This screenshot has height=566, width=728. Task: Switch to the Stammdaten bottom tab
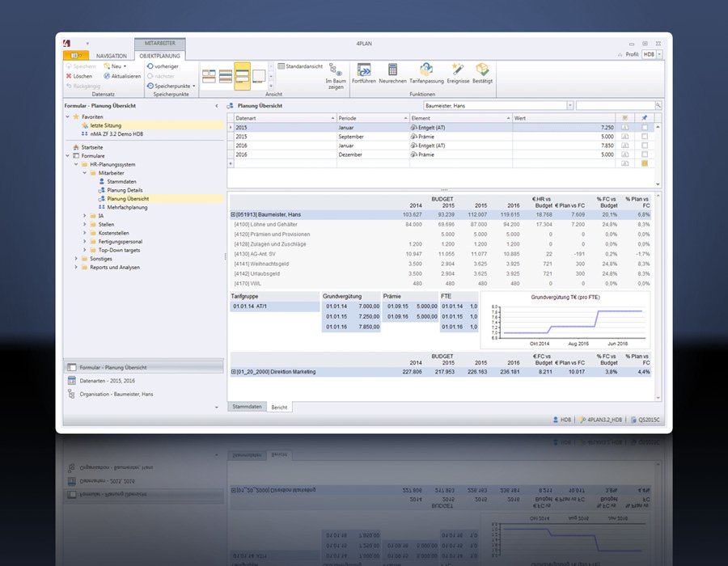click(x=247, y=408)
